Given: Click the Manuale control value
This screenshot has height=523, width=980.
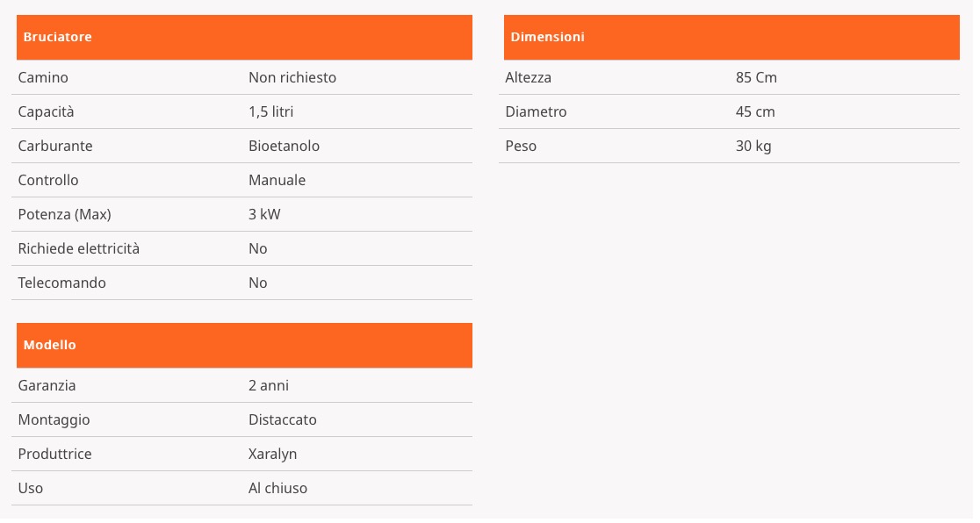Looking at the screenshot, I should pos(277,181).
